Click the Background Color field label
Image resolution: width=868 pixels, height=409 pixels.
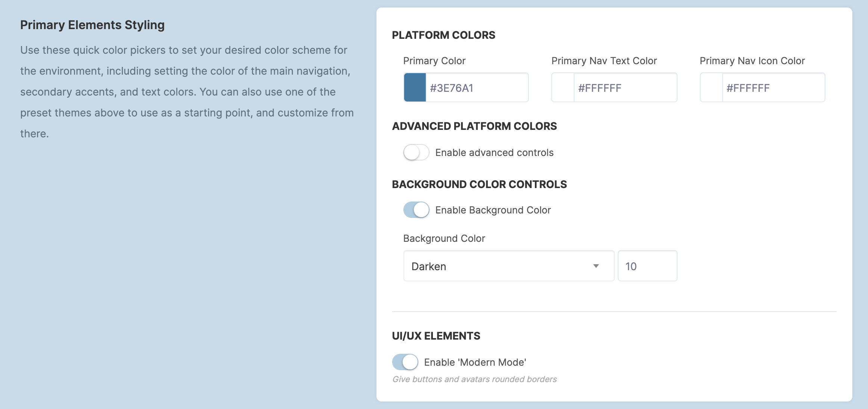click(x=444, y=238)
